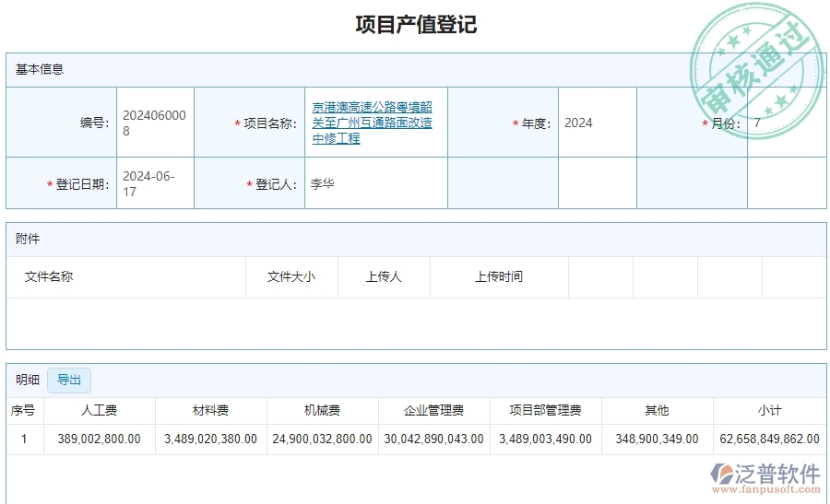The width and height of the screenshot is (830, 504).
Task: Click the 其他 amount 348,900,349.00
Action: 657,439
